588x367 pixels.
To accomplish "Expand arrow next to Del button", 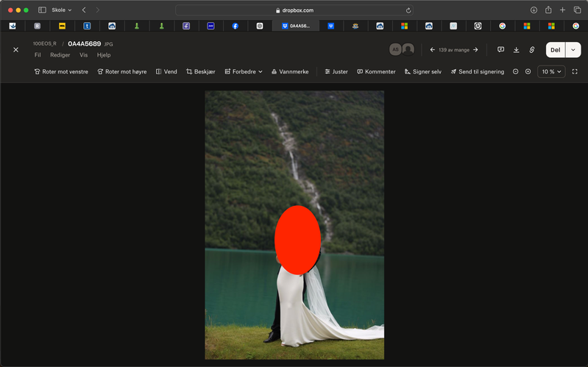I will 573,50.
